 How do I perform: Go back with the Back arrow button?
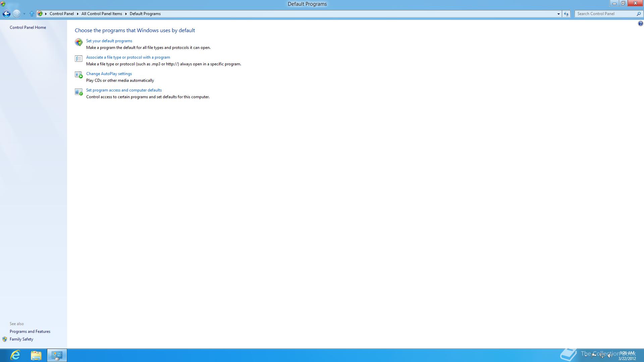tap(6, 14)
